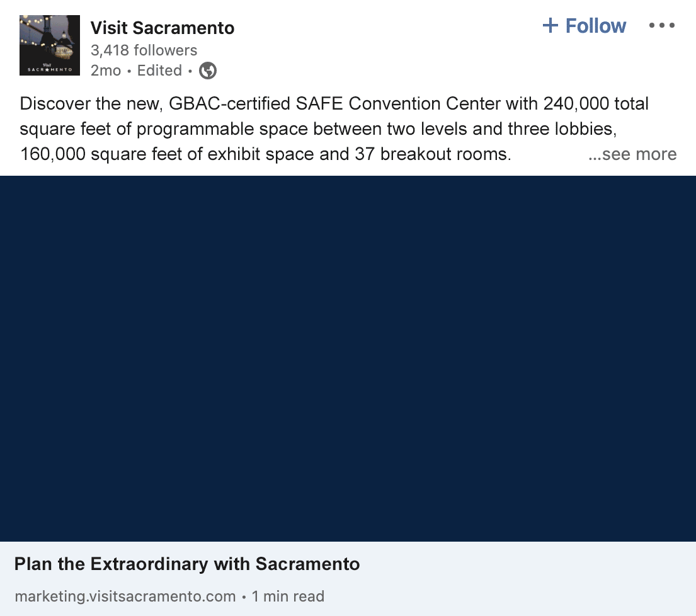Open the three-dot post options menu
Screen dimensions: 696x616
tap(662, 25)
